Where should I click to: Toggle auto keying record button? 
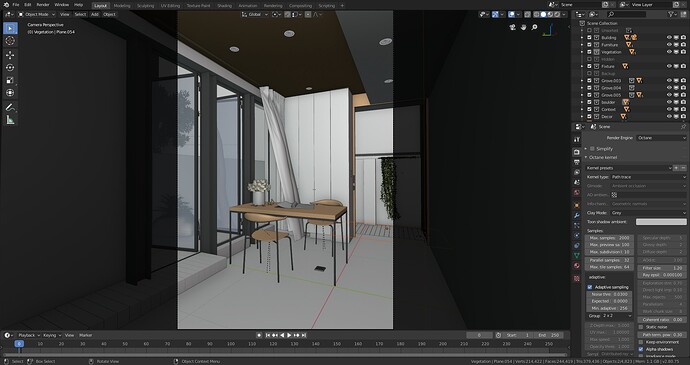[x=259, y=335]
